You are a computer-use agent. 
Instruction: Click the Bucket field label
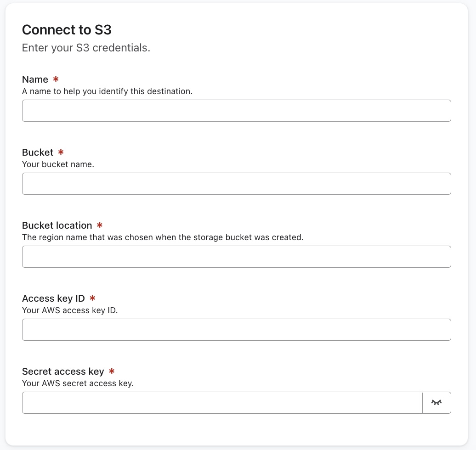click(x=38, y=152)
